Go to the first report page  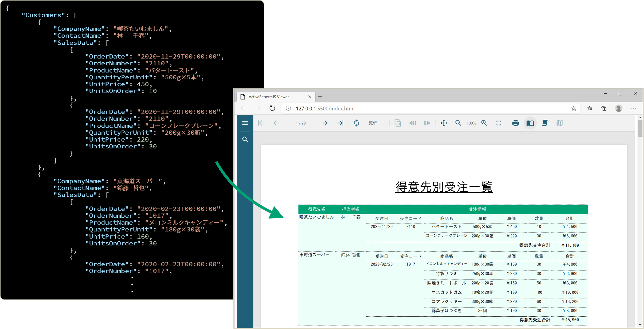[x=261, y=123]
